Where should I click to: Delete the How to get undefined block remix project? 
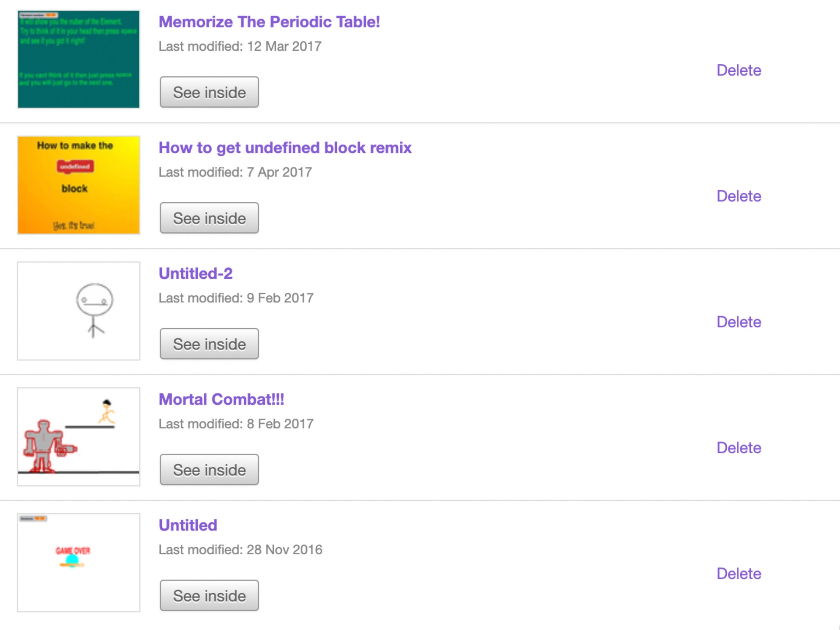[x=738, y=196]
